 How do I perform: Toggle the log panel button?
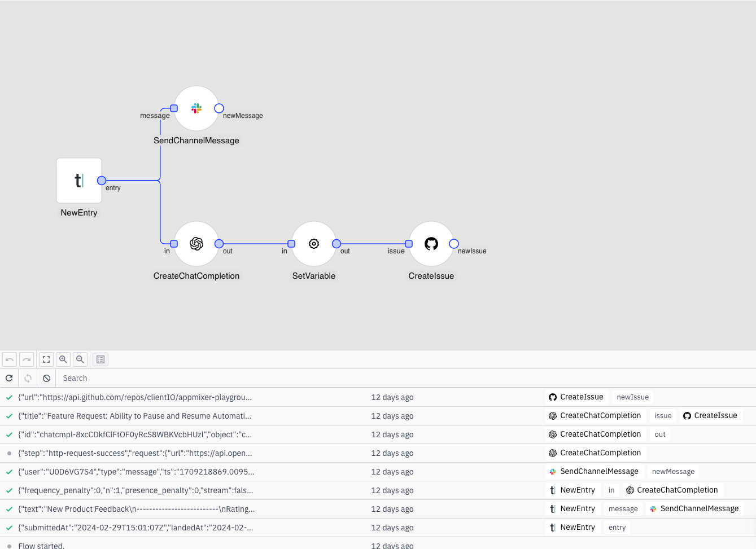point(100,359)
